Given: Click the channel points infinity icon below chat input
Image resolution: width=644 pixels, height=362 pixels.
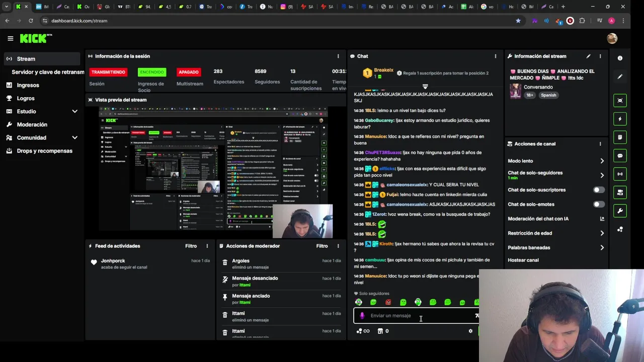Looking at the screenshot, I should [363, 331].
